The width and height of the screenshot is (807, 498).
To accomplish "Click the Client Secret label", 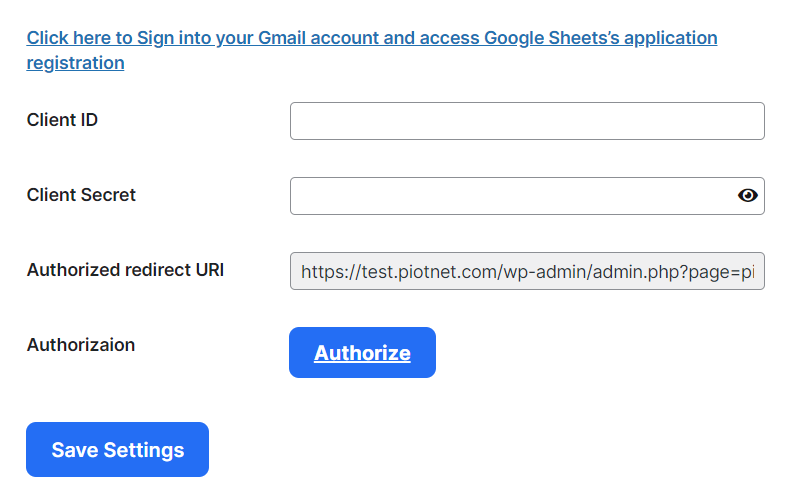I will coord(81,195).
